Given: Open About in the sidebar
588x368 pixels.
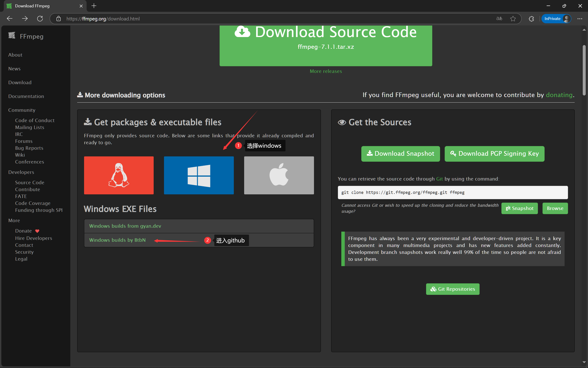Looking at the screenshot, I should (x=15, y=55).
